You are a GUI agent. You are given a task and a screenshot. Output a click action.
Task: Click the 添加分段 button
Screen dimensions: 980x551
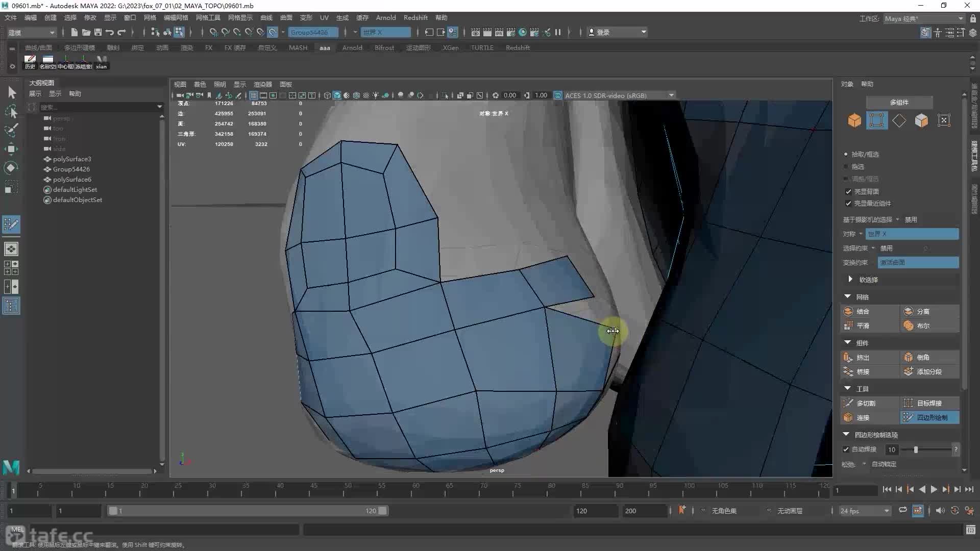929,372
